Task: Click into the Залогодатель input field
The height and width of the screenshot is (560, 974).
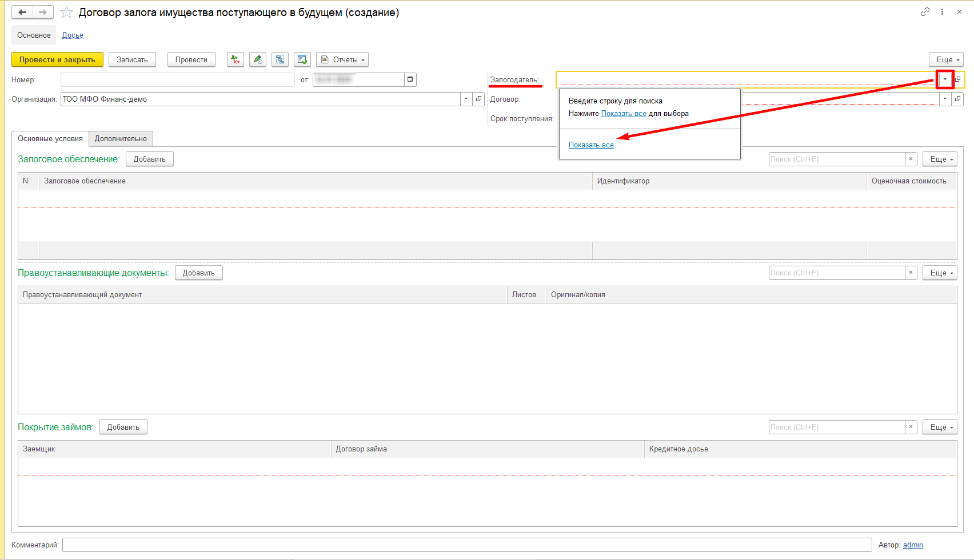Action: [x=747, y=79]
